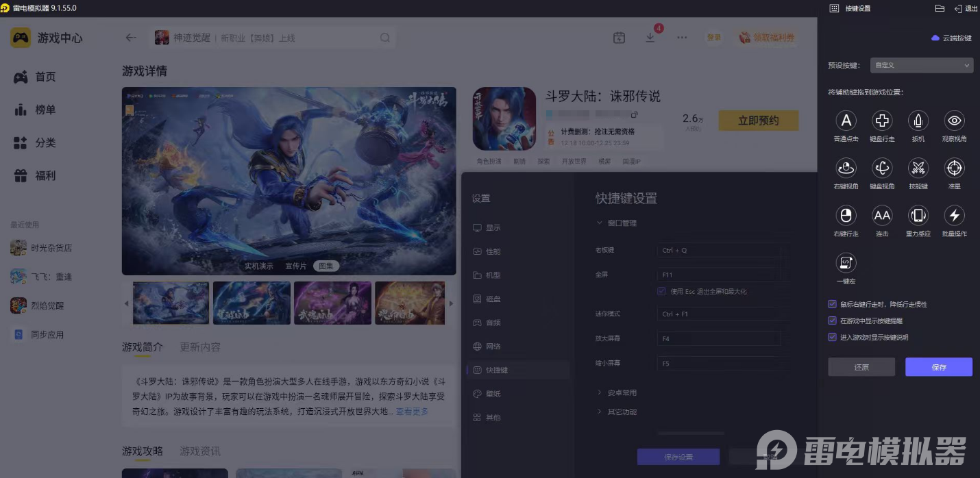Image resolution: width=980 pixels, height=478 pixels.
Task: Click the 保存设置 button
Action: [678, 457]
